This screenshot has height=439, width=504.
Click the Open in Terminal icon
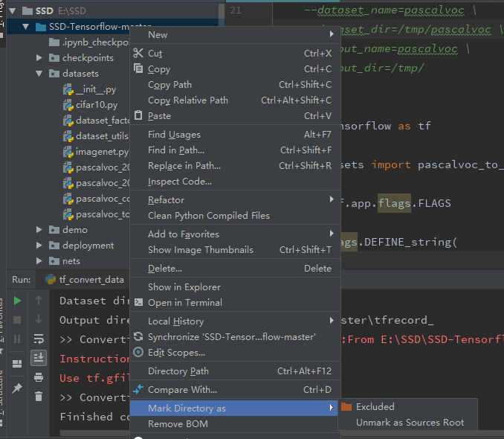coord(138,302)
